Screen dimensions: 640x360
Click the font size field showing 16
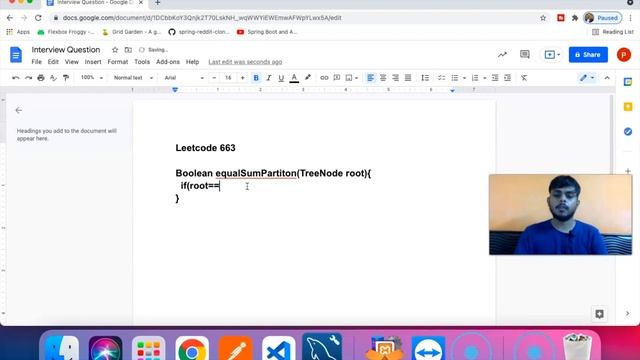(x=228, y=78)
